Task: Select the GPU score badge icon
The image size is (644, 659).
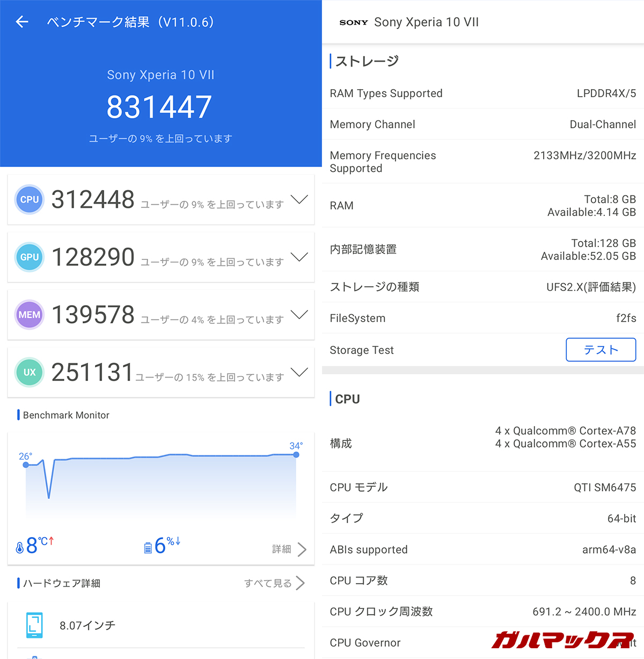Action: (29, 257)
